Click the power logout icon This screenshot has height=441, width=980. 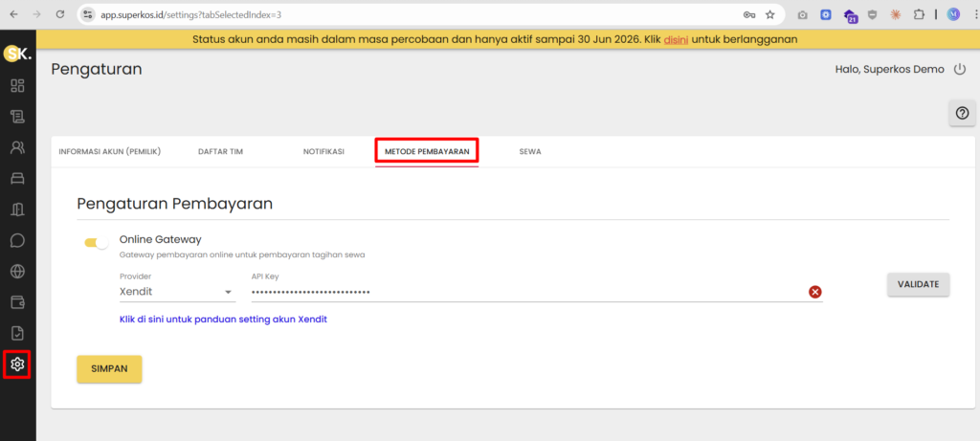click(959, 69)
